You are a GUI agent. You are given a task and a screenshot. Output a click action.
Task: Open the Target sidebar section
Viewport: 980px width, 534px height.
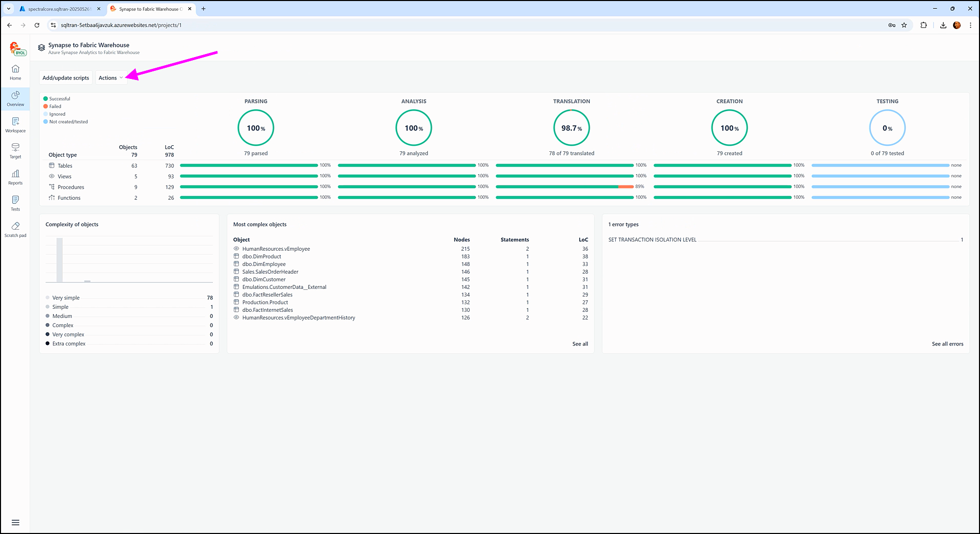(x=15, y=150)
